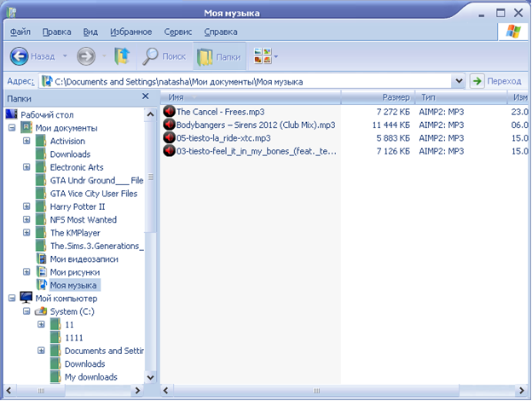Click file list scroll left arrow
This screenshot has width=532, height=401.
[166, 391]
